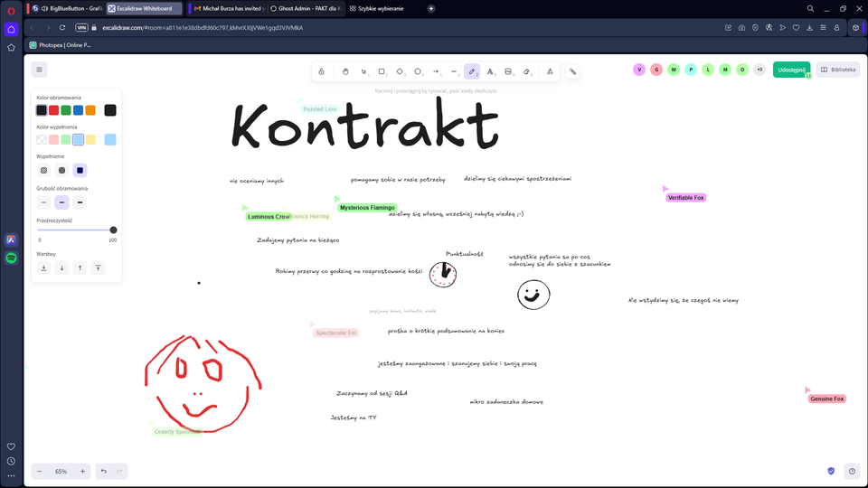Open Spotify in Opera sidebar
Viewport: 868px width, 488px height.
tap(11, 258)
